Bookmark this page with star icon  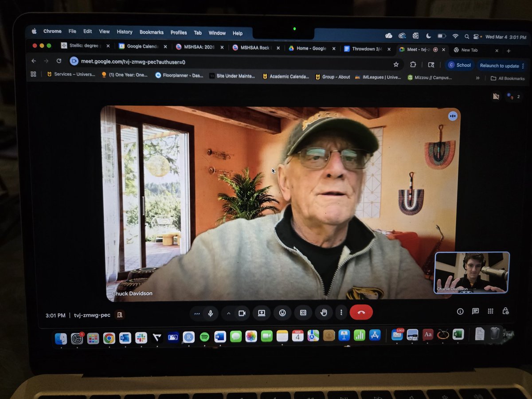(x=396, y=64)
